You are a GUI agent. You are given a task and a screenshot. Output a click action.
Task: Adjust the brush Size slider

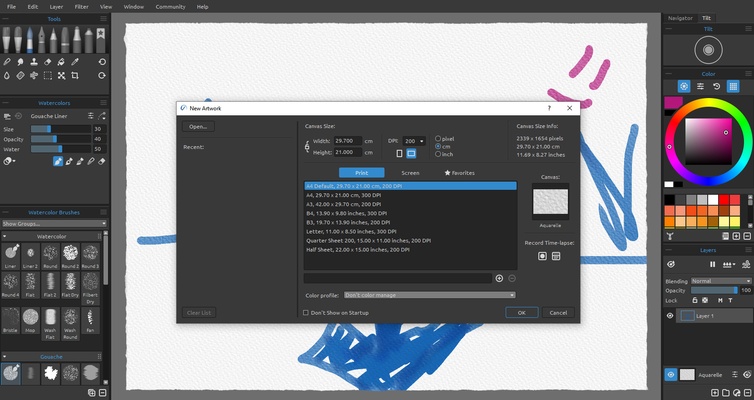(61, 129)
